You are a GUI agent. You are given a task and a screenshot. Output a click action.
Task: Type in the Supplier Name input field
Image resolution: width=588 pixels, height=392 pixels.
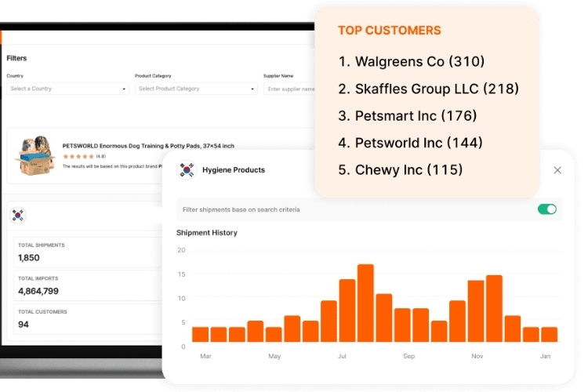tap(290, 89)
